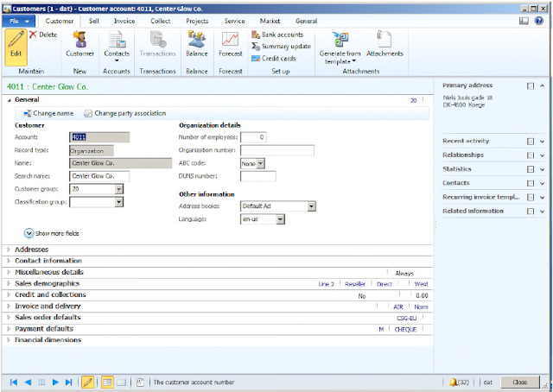Image resolution: width=553 pixels, height=392 pixels.
Task: Open the ABC code dropdown
Action: pos(260,163)
